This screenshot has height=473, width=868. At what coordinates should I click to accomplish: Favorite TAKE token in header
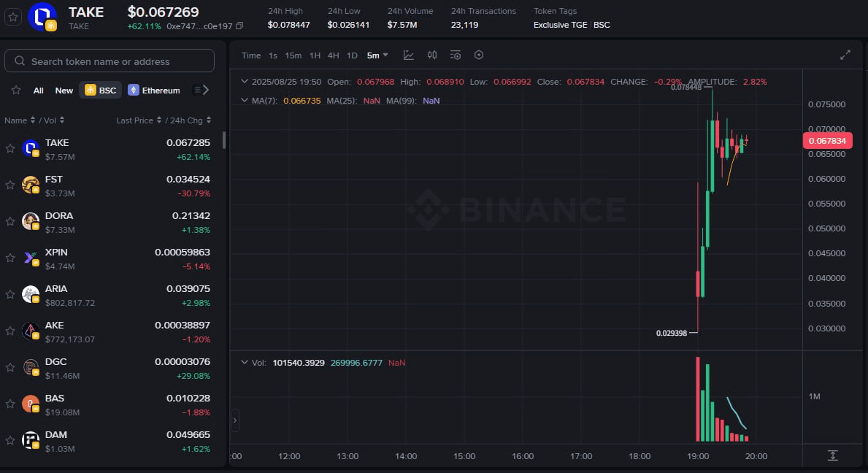12,17
